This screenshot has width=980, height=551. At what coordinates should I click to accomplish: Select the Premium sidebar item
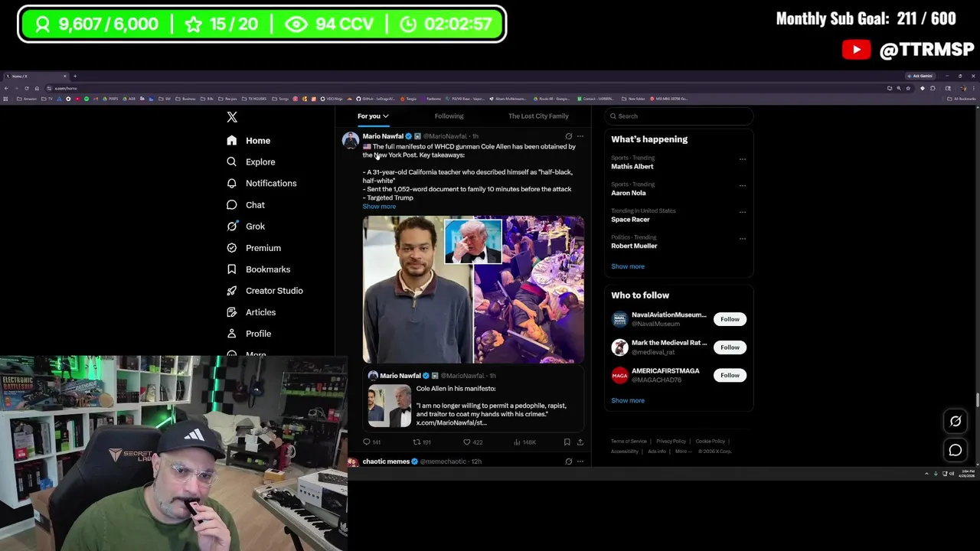point(254,248)
